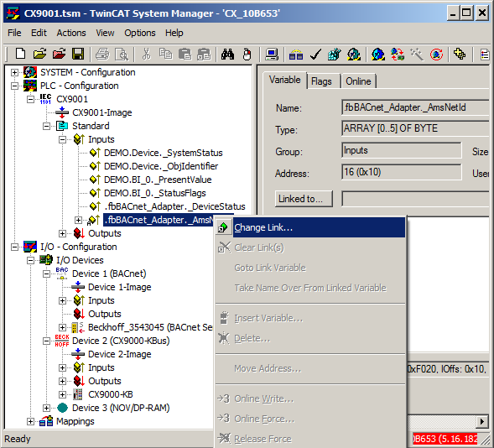Click the Paste with Links icon

pos(204,54)
